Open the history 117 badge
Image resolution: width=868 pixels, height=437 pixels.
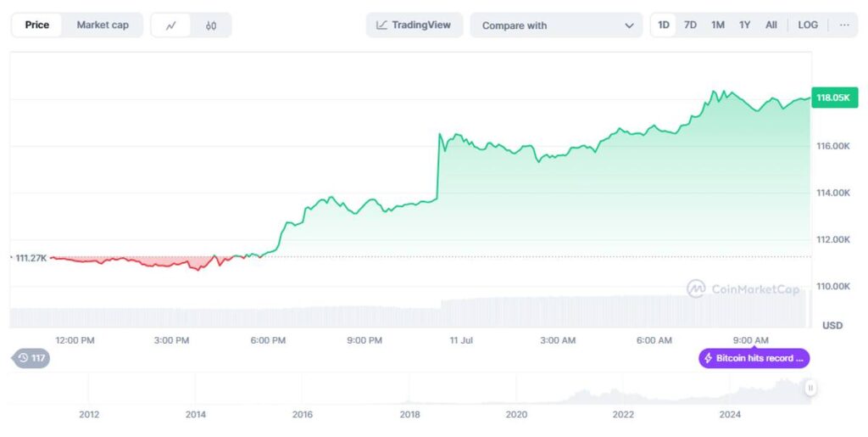coord(31,358)
